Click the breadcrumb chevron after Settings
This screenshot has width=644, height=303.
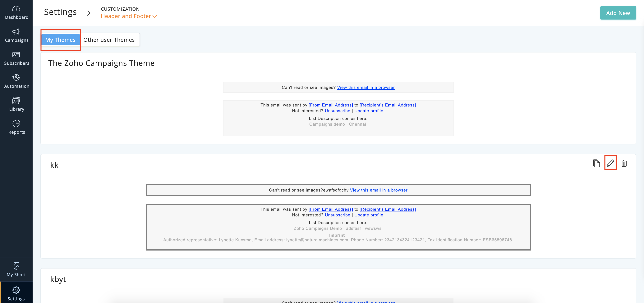pyautogui.click(x=89, y=13)
